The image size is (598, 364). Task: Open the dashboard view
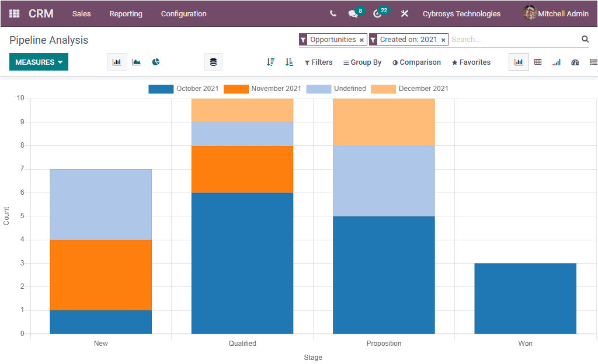click(x=575, y=61)
